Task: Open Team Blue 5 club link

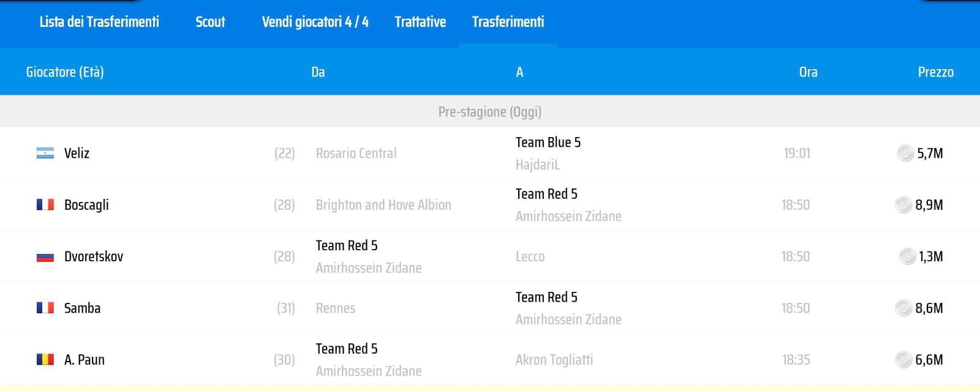Action: coord(548,143)
